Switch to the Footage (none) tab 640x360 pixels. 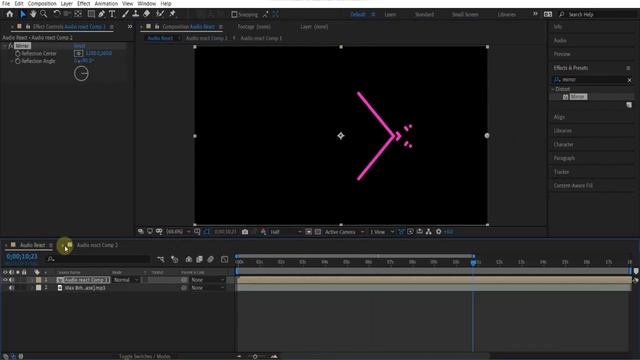[x=254, y=27]
